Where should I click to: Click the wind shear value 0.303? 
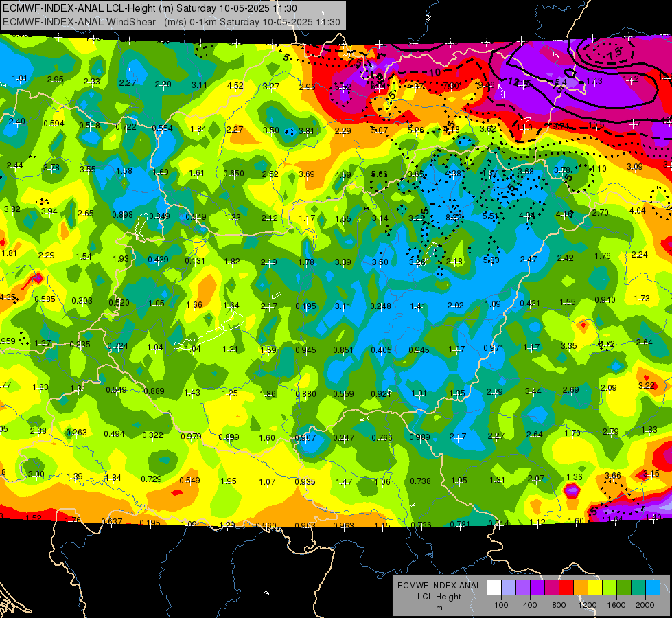(82, 301)
